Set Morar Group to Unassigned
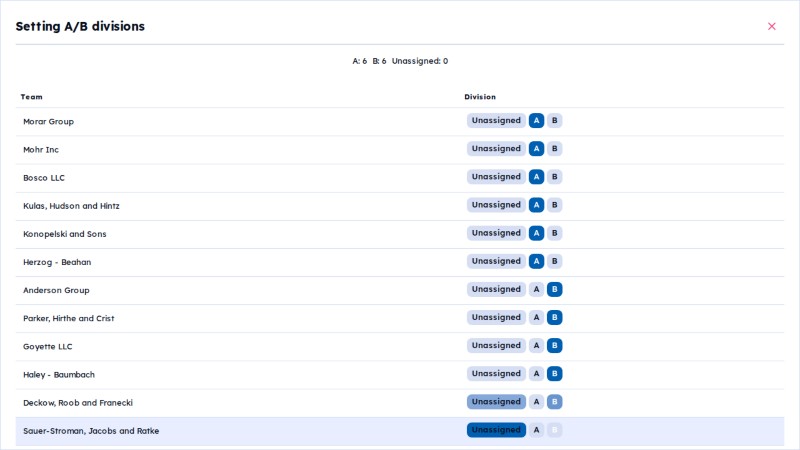The image size is (800, 450). point(496,120)
